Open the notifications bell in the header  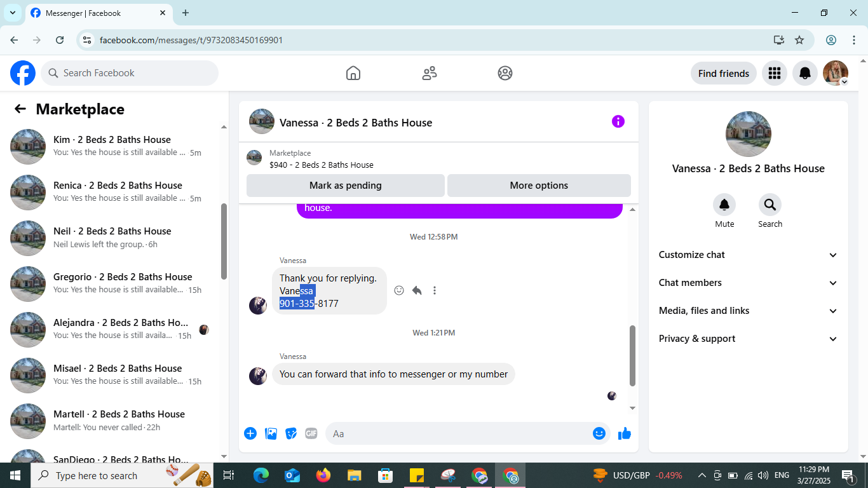pos(805,73)
